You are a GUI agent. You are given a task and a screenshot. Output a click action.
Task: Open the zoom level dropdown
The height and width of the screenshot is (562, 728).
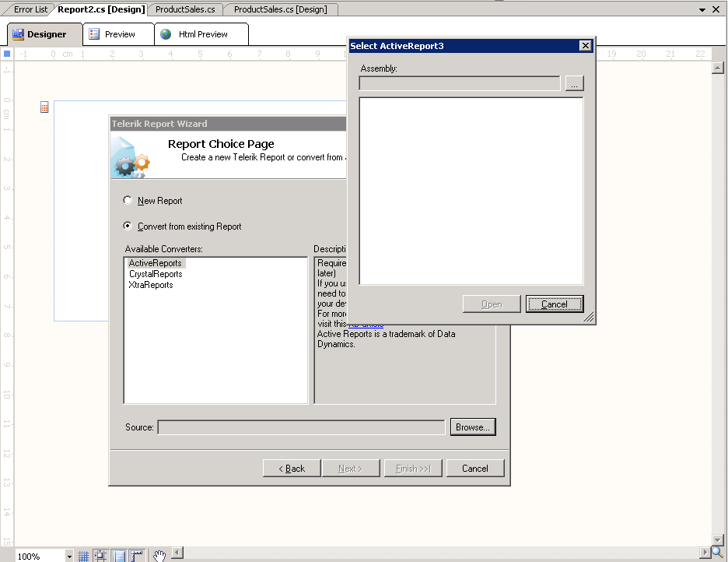69,556
